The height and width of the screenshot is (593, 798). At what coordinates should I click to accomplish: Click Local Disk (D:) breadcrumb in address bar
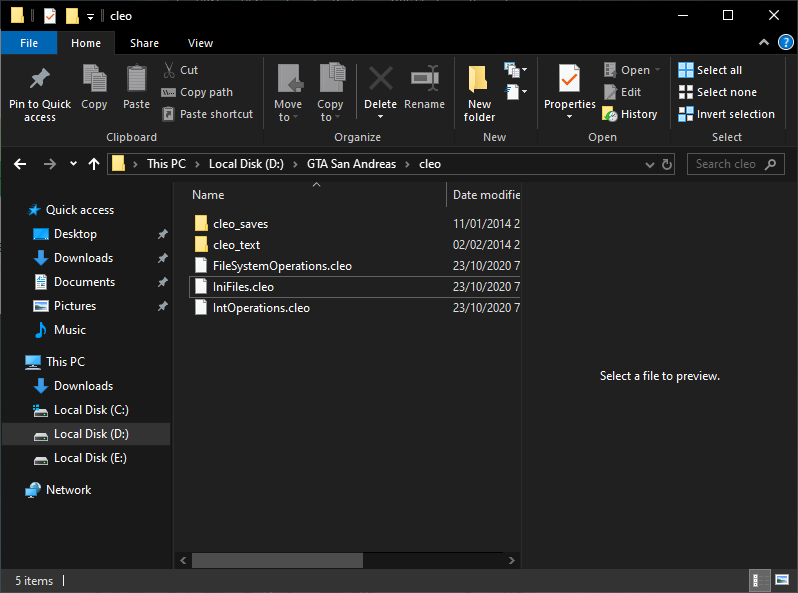[246, 164]
